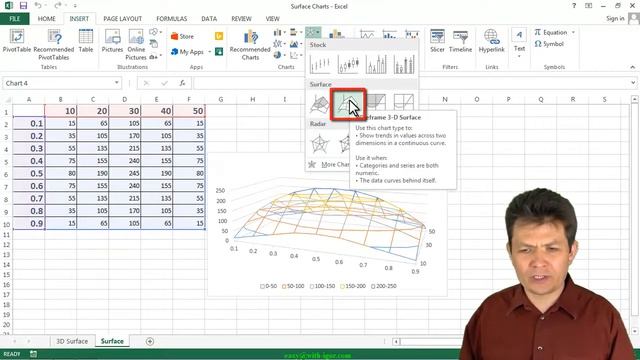Switch to the 3D Surface sheet
Screen dimensions: 640x360
72,341
